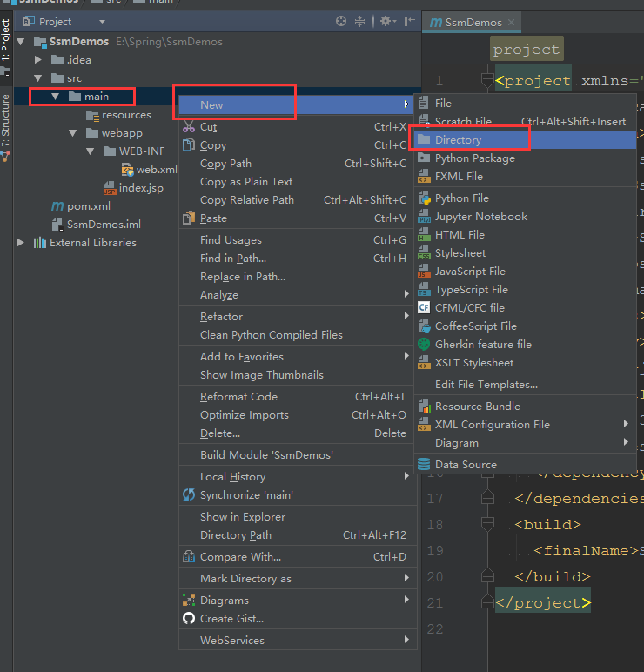Screen dimensions: 644x672
Task: Click the project breadcrumb in editor
Action: click(527, 50)
